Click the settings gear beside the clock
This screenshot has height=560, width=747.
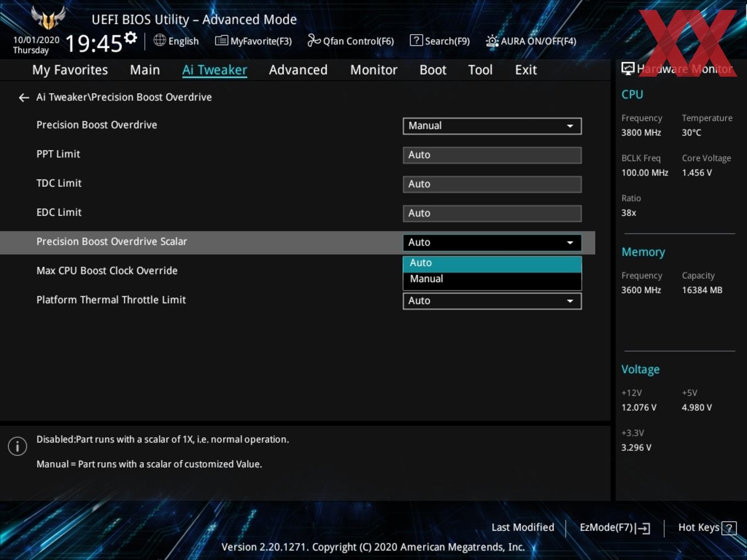coord(131,37)
